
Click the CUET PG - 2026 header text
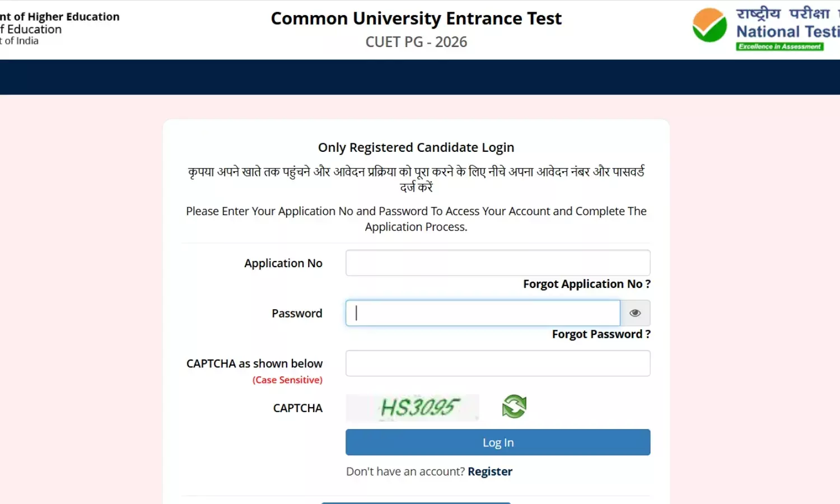coord(416,41)
